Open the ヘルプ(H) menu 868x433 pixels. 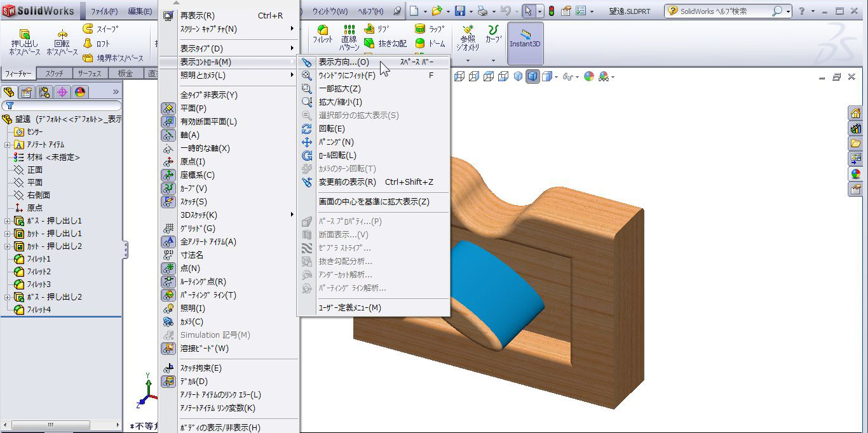(370, 11)
